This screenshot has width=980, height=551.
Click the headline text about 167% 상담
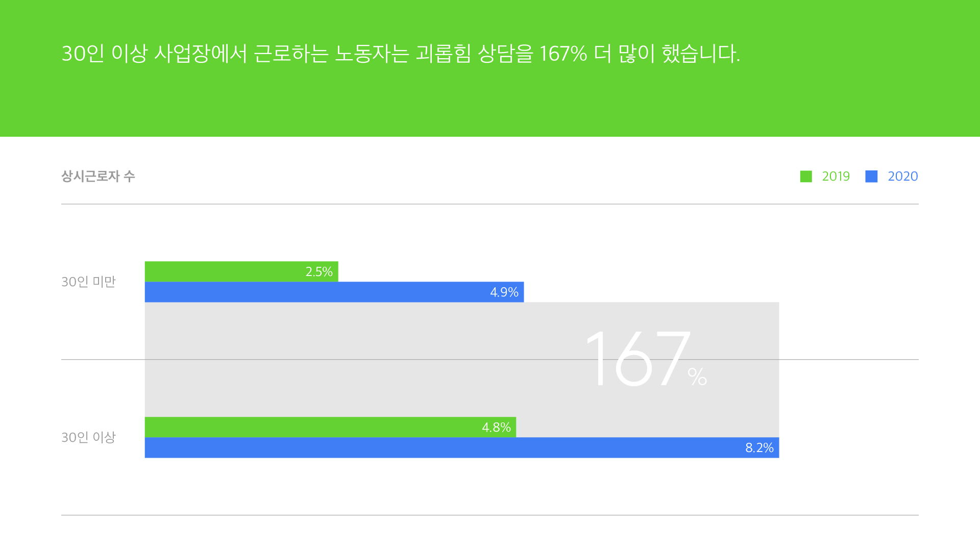pyautogui.click(x=401, y=54)
